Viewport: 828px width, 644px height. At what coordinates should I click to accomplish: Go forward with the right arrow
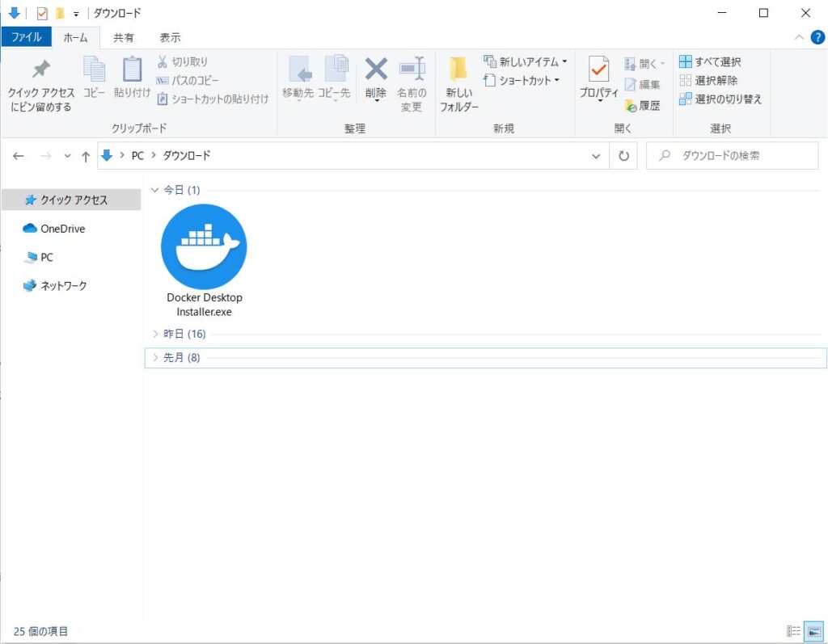click(46, 156)
